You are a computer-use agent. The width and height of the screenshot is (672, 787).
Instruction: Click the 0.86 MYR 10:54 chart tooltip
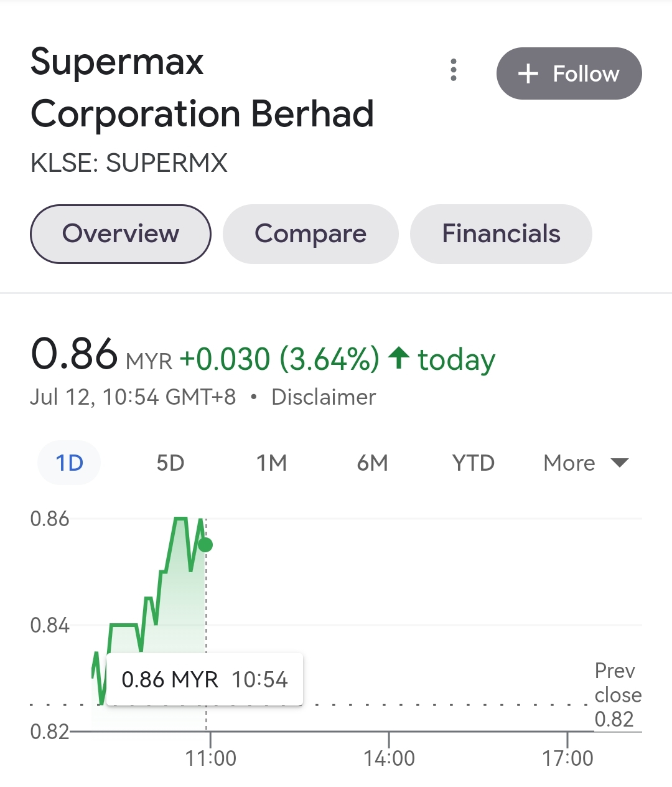204,679
